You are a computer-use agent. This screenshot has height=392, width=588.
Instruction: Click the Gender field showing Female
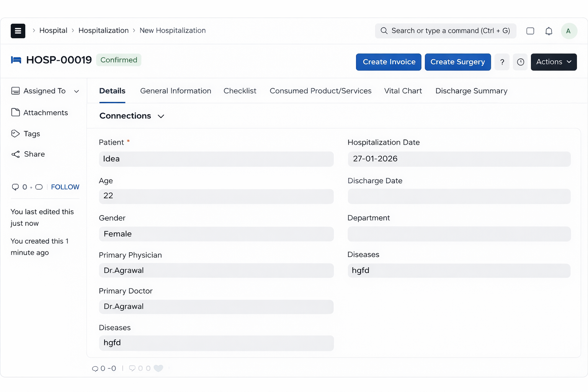click(x=216, y=234)
